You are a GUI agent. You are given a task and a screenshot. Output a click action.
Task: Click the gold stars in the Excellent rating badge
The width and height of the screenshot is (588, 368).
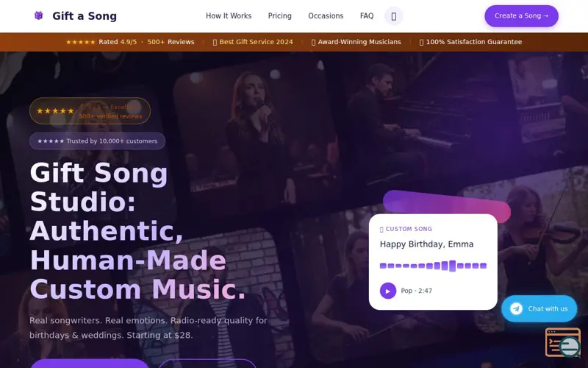(55, 111)
